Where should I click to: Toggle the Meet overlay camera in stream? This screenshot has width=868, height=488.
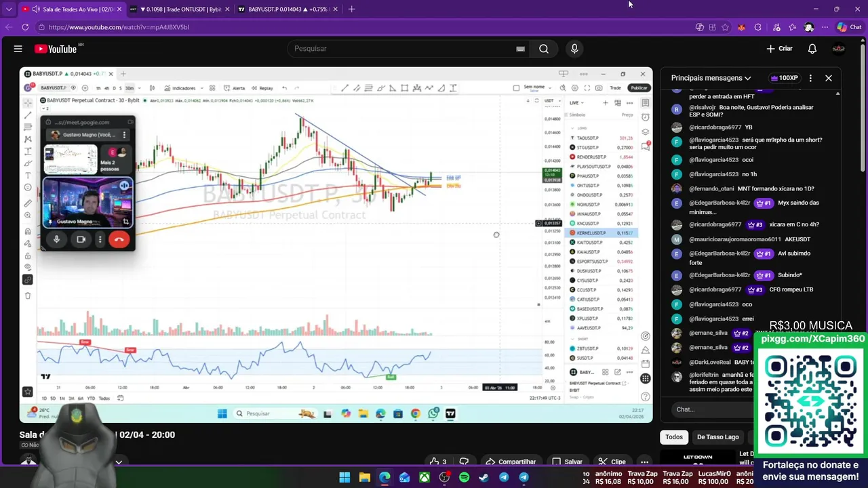coord(81,239)
